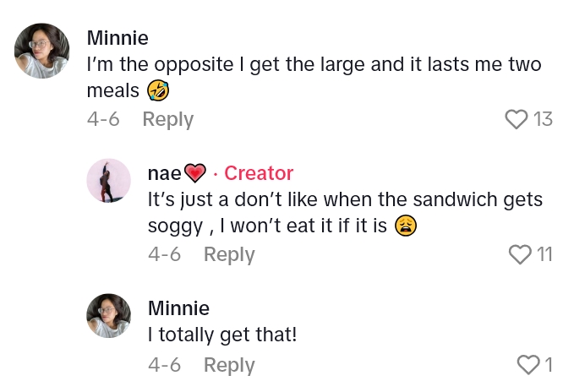The height and width of the screenshot is (392, 563).
Task: Like Minnie's comment about the large lasting two meals
Action: click(516, 120)
